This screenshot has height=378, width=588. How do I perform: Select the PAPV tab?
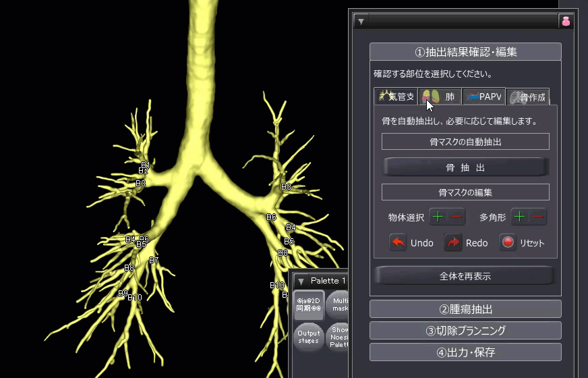483,97
